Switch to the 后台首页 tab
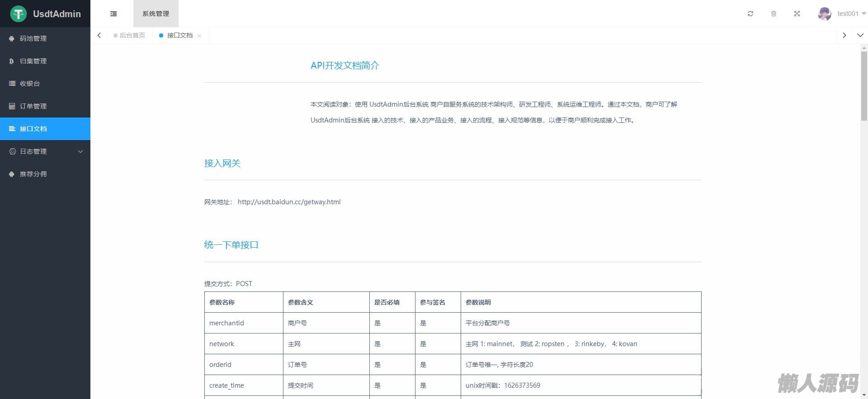 pyautogui.click(x=132, y=35)
